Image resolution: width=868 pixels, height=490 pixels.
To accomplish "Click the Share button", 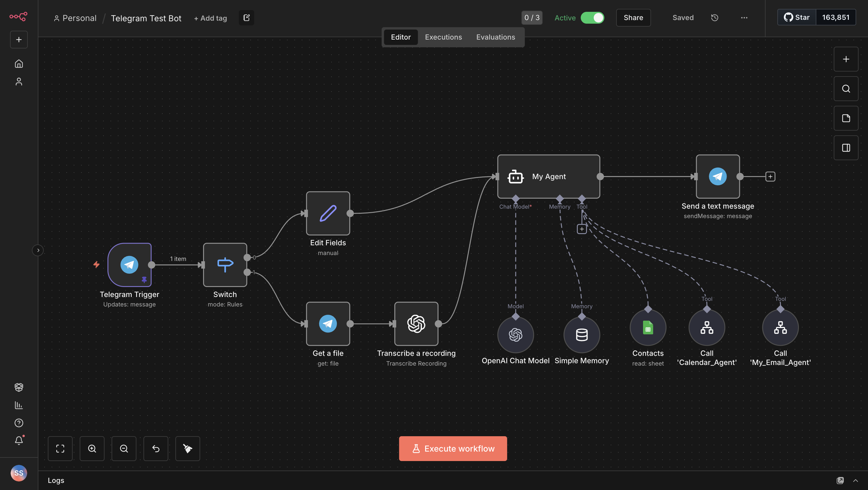I will pyautogui.click(x=633, y=17).
